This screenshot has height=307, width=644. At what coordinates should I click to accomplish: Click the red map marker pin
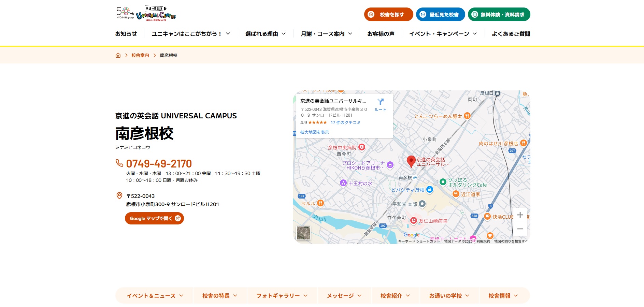point(411,162)
